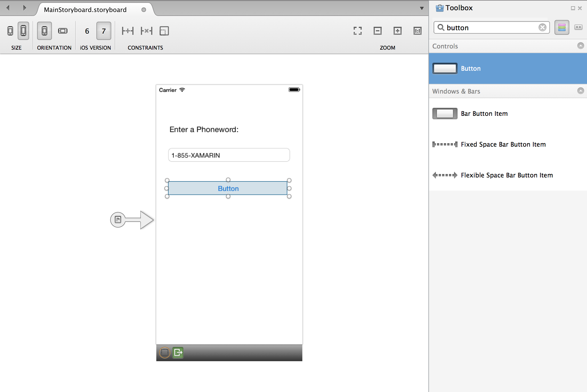Click the frame constraints mode icon
Screen dimensions: 587x392
tap(164, 31)
